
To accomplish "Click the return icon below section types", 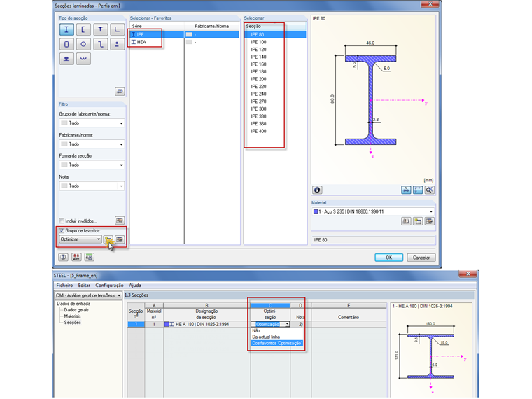I will [120, 91].
